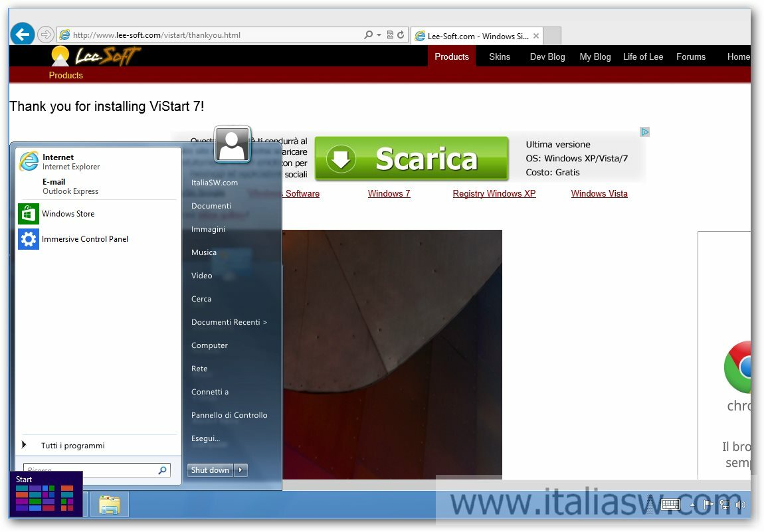The image size is (764, 532).
Task: Open a new blank browser tab
Action: click(x=552, y=36)
